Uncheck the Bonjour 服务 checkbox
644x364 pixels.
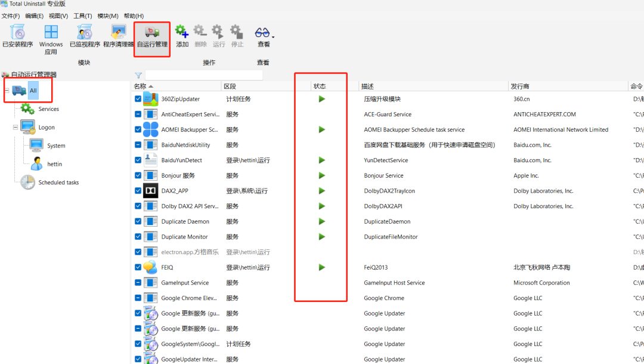138,175
